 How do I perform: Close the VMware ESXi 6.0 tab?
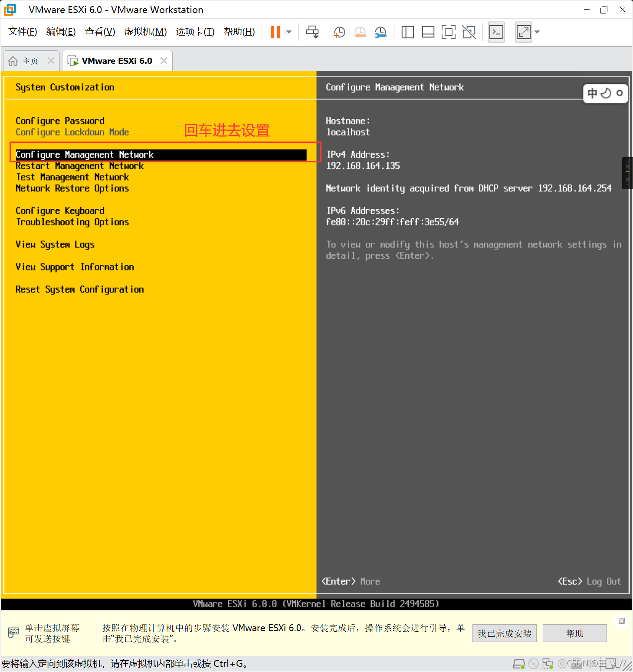click(x=164, y=60)
